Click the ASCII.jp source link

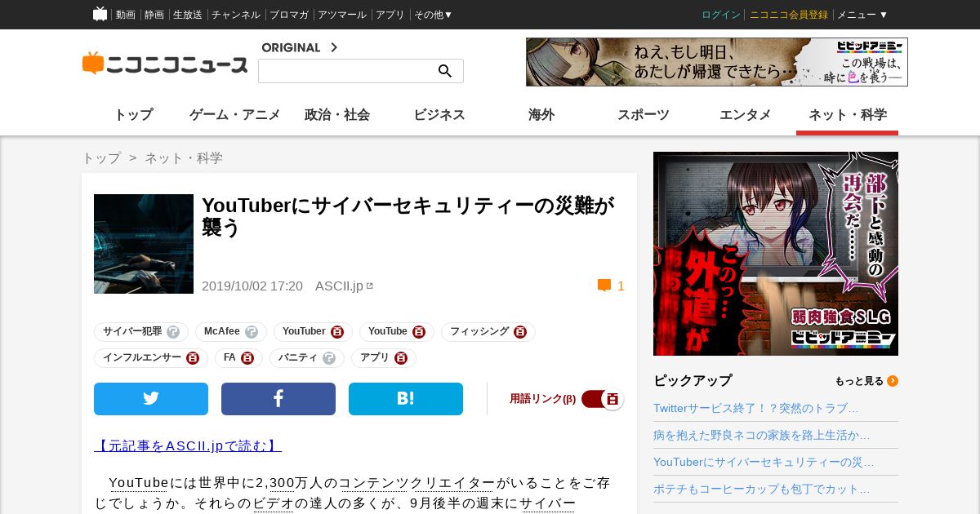click(x=339, y=286)
